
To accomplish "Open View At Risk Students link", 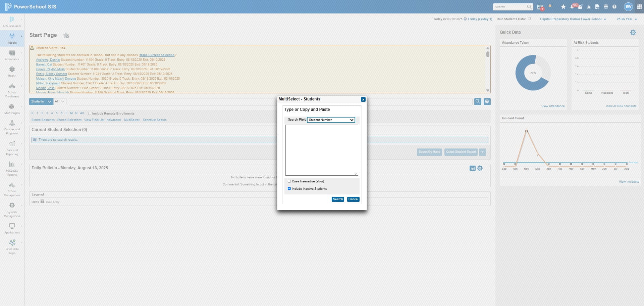I will [621, 106].
